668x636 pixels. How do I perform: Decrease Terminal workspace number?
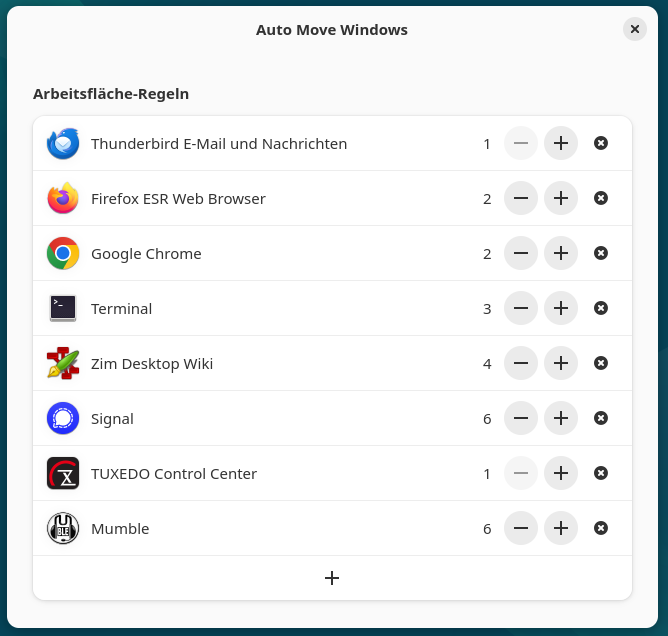pyautogui.click(x=521, y=308)
